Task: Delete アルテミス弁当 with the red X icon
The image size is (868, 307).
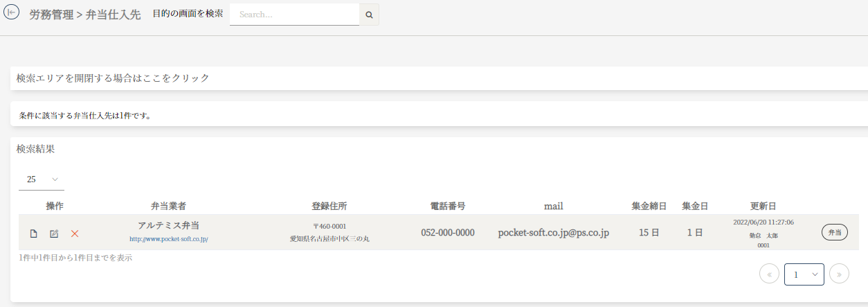Action: (75, 234)
